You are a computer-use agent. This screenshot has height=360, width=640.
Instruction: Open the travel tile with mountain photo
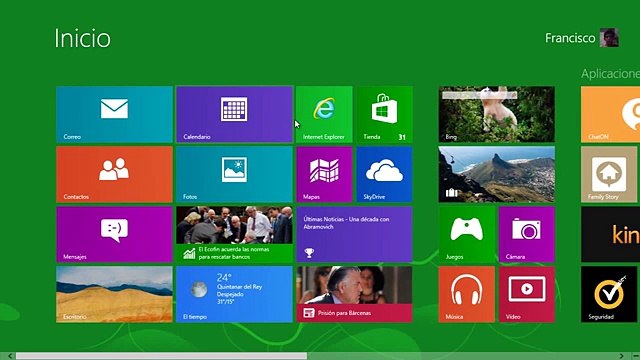click(x=497, y=174)
